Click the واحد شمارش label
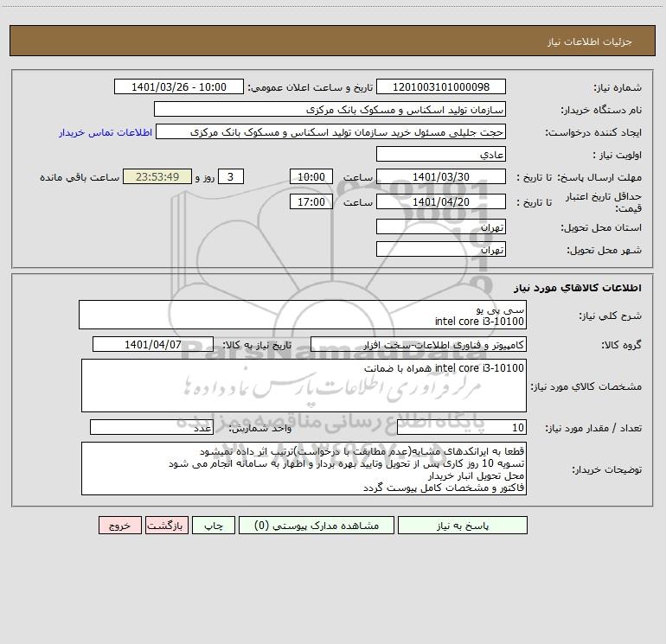This screenshot has width=666, height=644. pyautogui.click(x=260, y=429)
